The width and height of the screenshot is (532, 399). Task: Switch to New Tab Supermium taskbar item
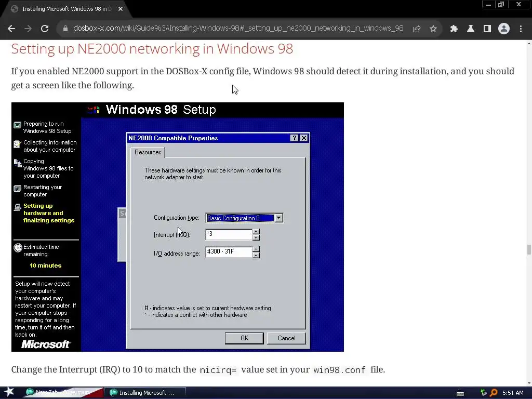coord(63,393)
